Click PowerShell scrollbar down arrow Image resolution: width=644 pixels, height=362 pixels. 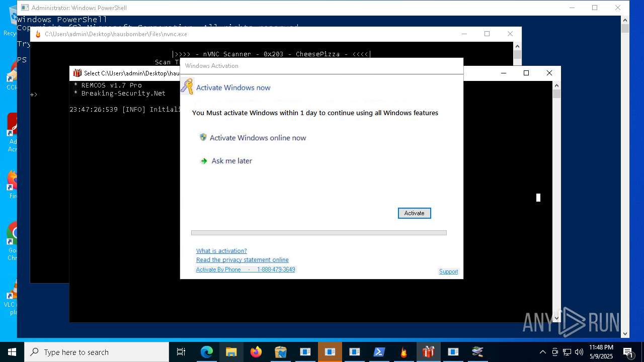tap(625, 333)
